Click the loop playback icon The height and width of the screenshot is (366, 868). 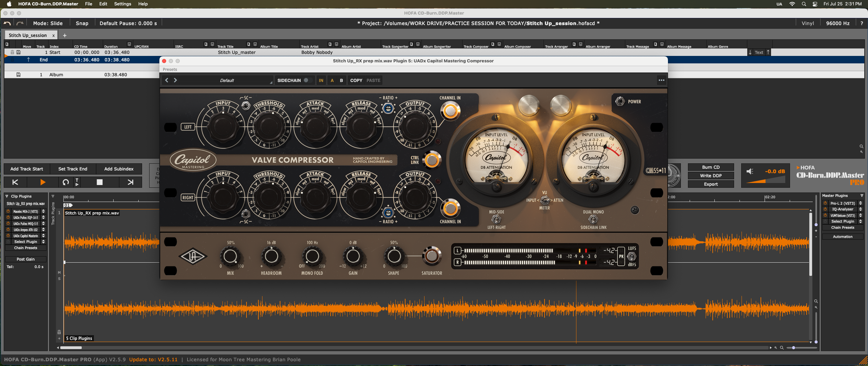click(x=66, y=182)
